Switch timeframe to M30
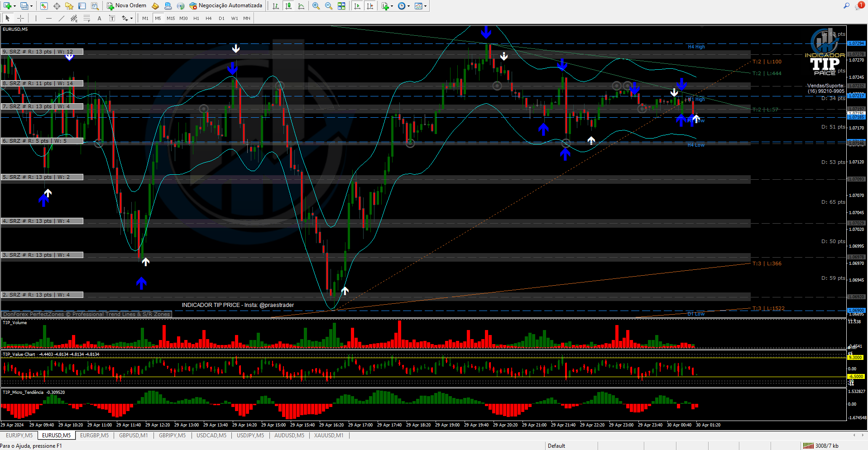Screen dimensions: 868x450 coord(183,19)
